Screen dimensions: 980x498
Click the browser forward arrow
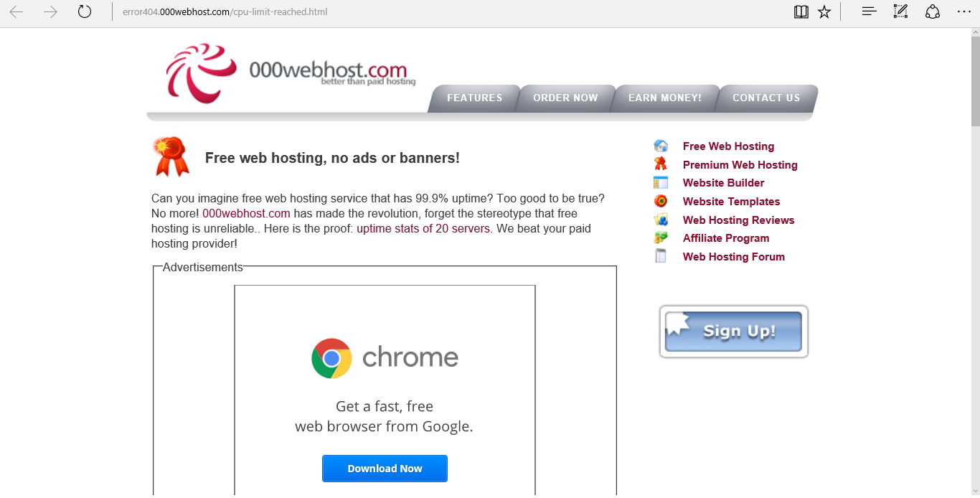point(50,11)
